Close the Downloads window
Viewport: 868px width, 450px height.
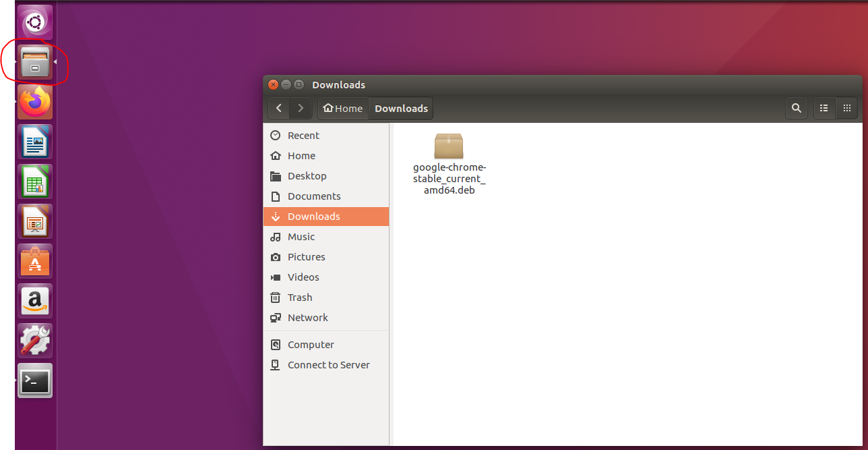point(273,84)
